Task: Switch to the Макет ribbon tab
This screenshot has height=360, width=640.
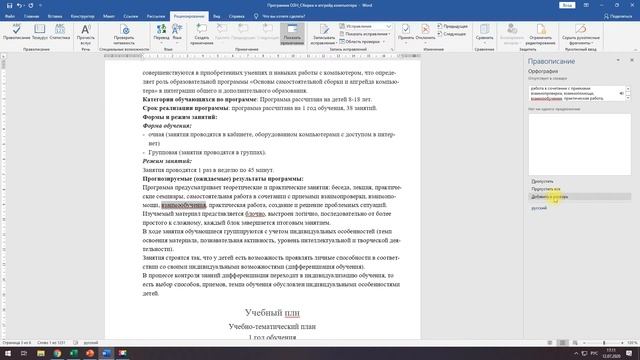Action: pyautogui.click(x=109, y=16)
